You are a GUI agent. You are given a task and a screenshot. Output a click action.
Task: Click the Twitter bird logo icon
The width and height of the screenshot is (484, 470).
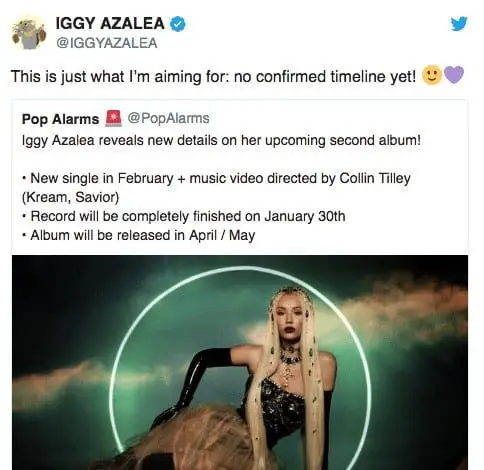coord(459,24)
